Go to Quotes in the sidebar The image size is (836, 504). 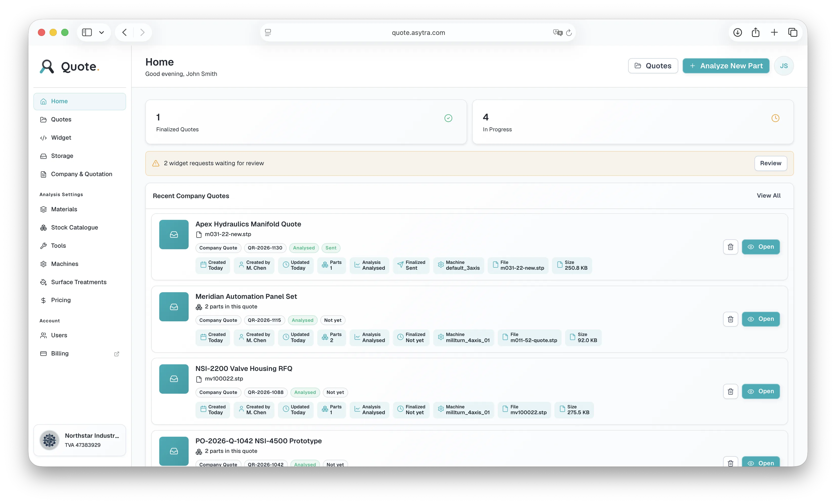[79, 119]
